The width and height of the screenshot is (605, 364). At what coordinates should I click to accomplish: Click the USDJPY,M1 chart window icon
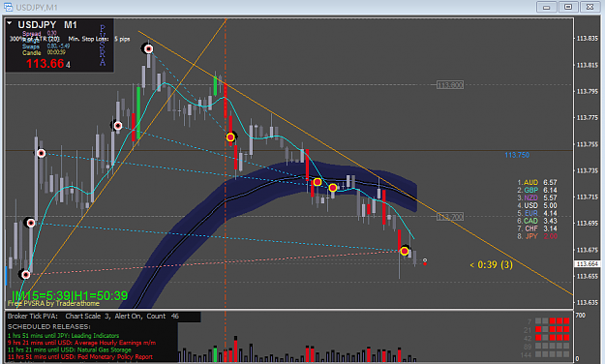(8, 7)
